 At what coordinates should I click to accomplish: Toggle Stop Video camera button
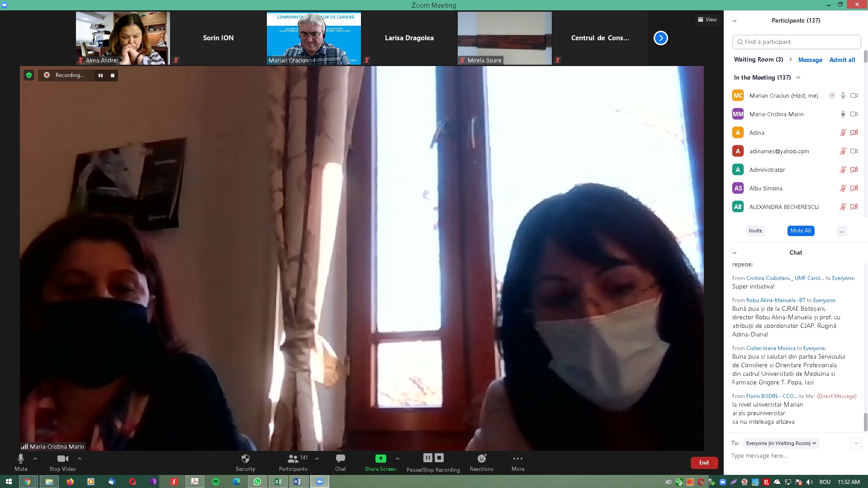pos(63,462)
